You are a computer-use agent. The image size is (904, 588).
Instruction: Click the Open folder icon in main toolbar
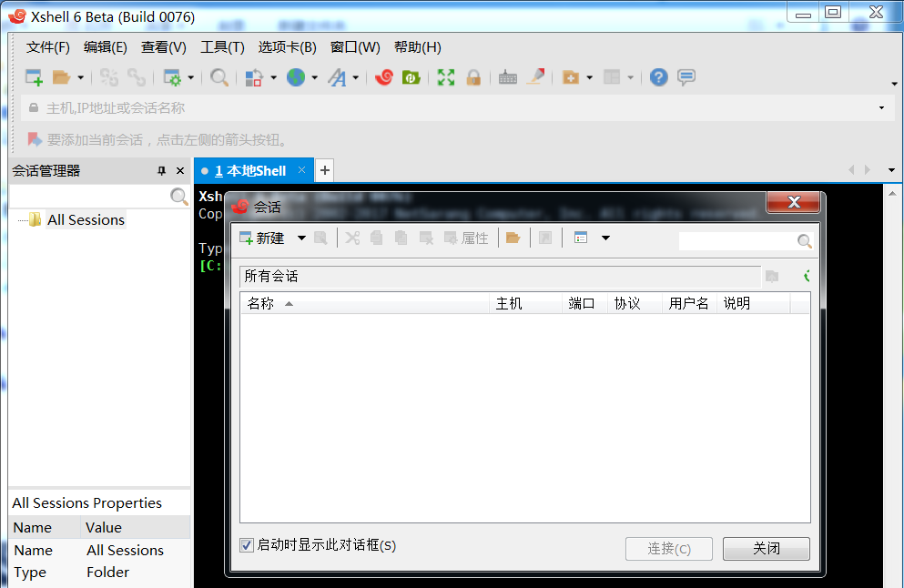61,77
